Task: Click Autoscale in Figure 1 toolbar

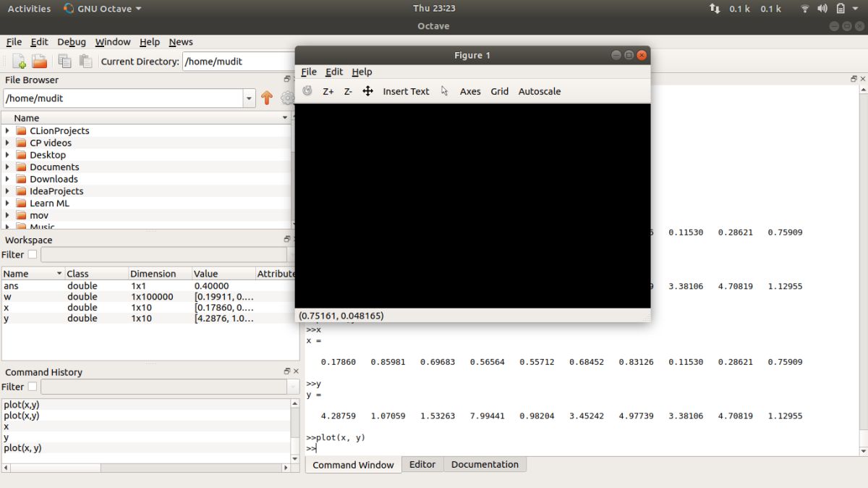Action: tap(540, 91)
